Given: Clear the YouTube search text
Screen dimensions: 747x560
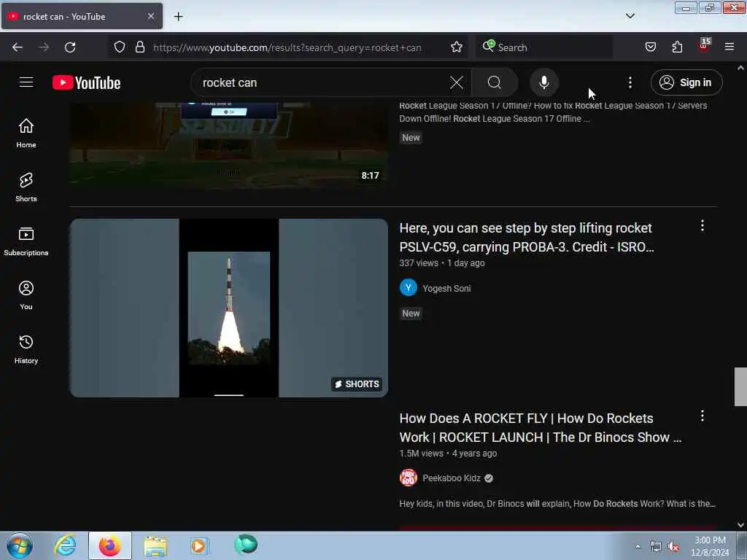Looking at the screenshot, I should pyautogui.click(x=457, y=83).
